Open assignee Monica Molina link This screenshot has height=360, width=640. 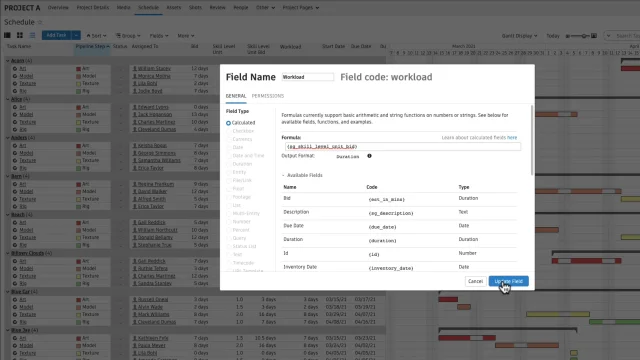(x=154, y=76)
